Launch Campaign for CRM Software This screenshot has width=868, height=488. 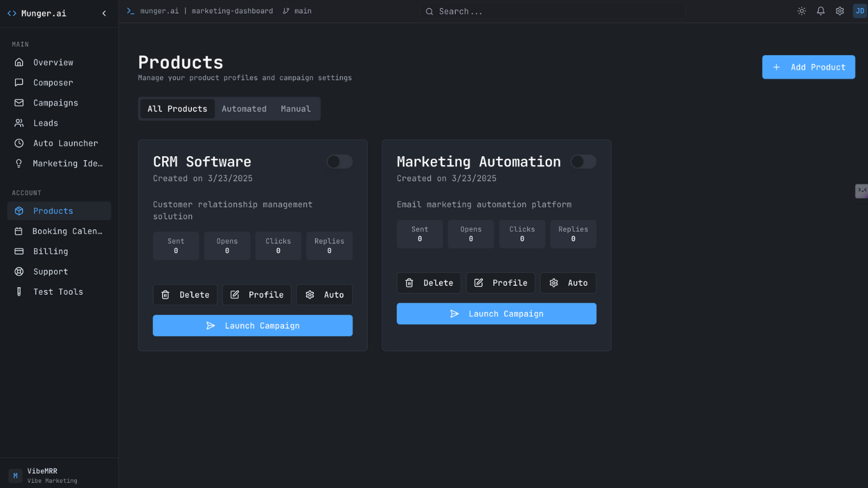(x=252, y=325)
